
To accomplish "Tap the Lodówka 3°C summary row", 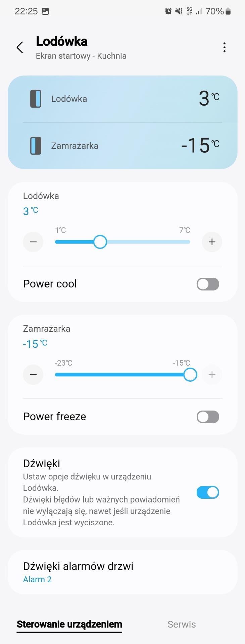I will [x=122, y=99].
